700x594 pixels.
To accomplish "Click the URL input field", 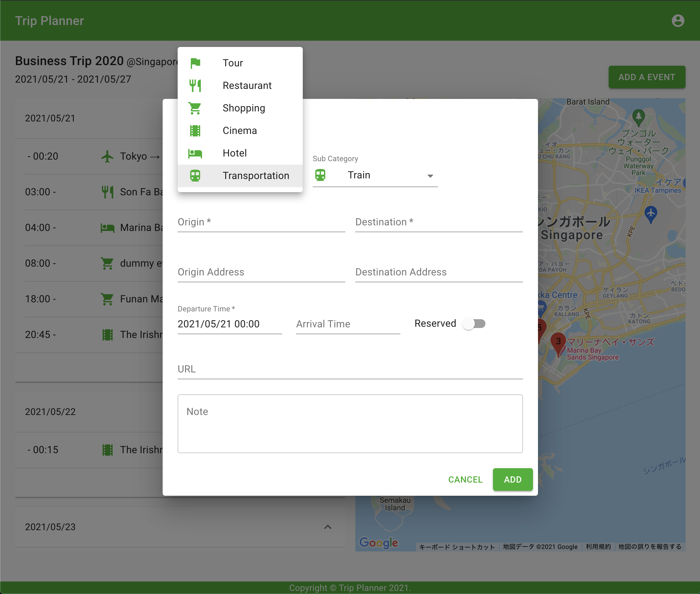I will [350, 369].
